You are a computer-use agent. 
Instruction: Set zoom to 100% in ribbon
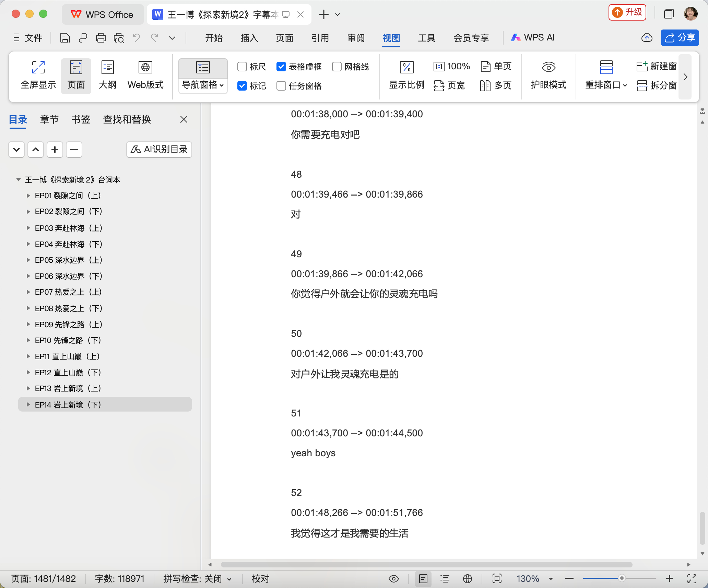(x=451, y=66)
